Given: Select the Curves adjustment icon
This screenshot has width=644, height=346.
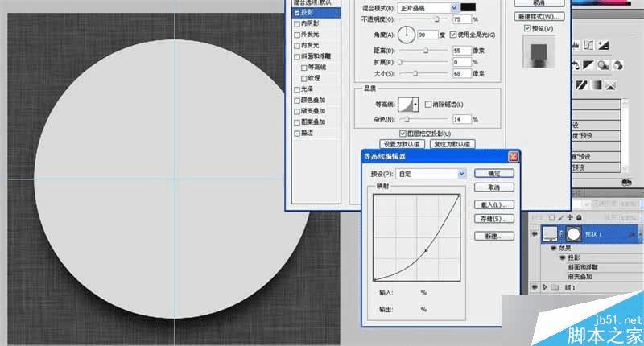Looking at the screenshot, I should (x=588, y=45).
